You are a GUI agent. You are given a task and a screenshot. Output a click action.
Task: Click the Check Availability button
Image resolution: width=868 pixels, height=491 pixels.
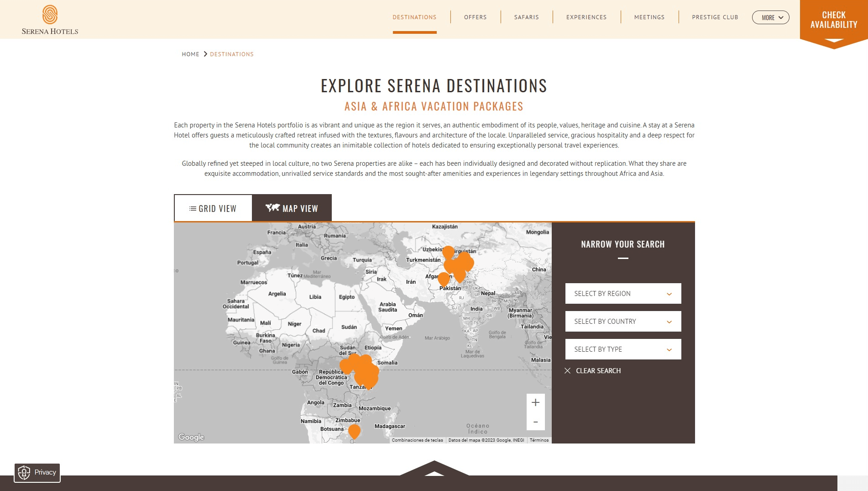[x=833, y=20]
